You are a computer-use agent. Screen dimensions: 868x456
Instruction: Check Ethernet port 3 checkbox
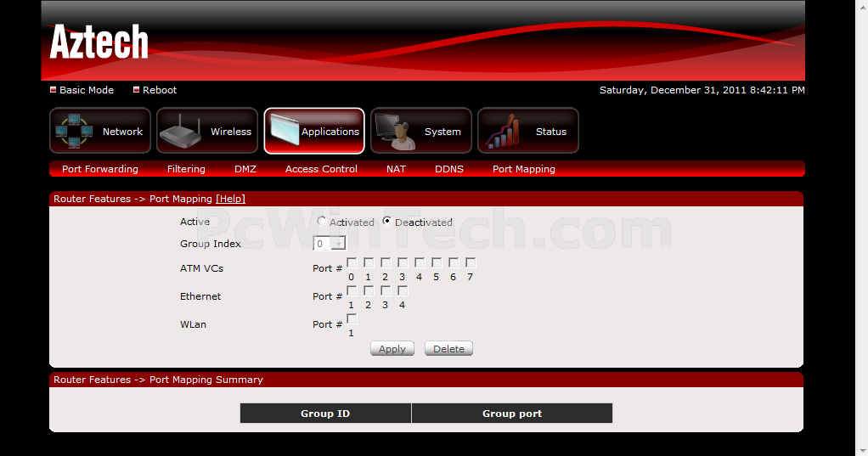tap(386, 290)
